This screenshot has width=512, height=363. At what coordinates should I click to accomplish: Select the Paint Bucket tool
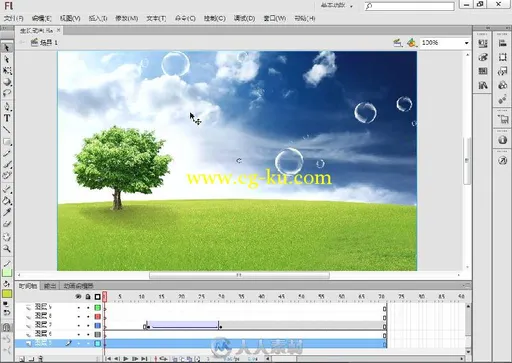(7, 201)
